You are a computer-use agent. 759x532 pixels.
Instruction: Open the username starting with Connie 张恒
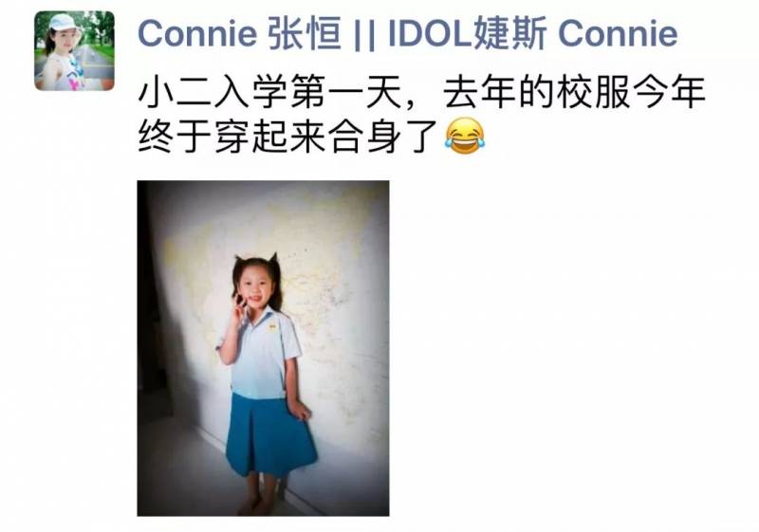[x=407, y=34]
